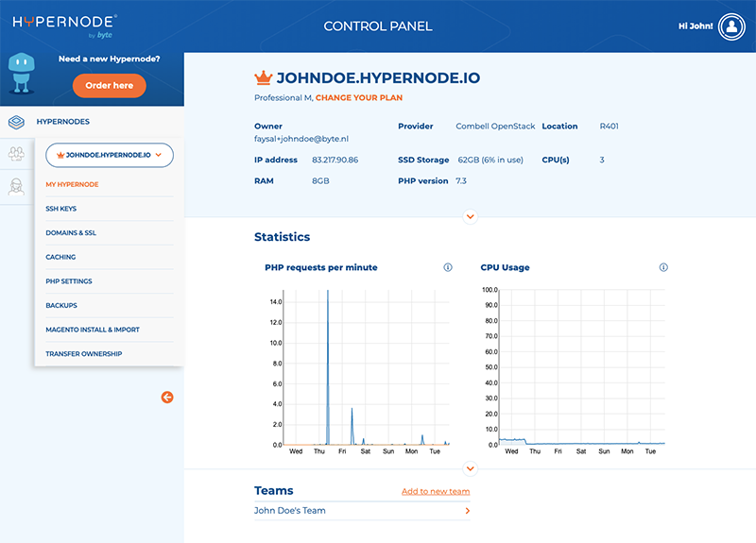The image size is (756, 543).
Task: Open Domains & SSL section
Action: tap(70, 232)
